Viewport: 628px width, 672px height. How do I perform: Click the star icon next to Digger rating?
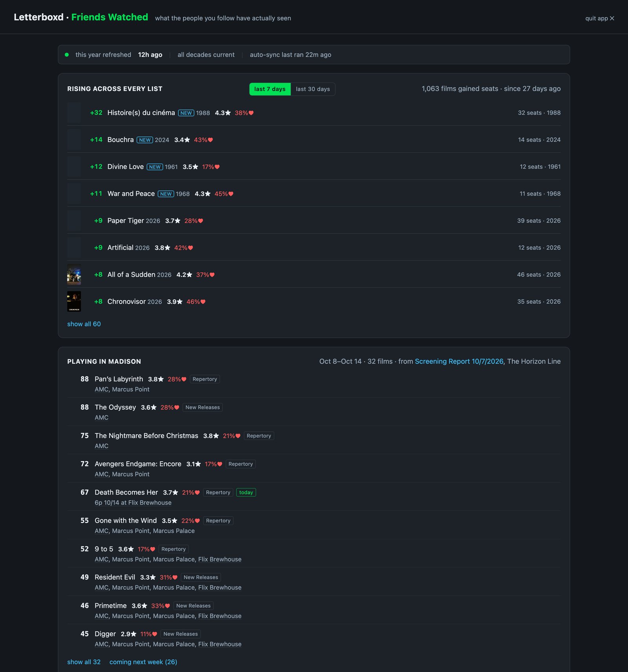pos(134,634)
